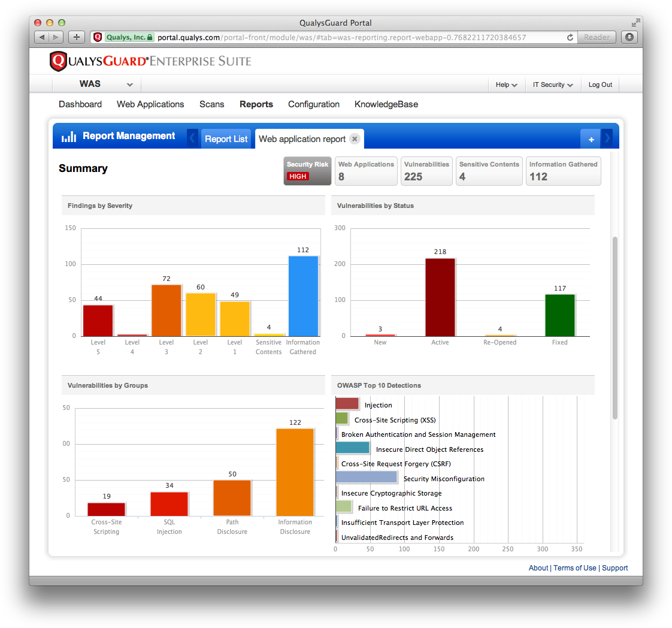Click the Information Disclosure bar showing 122
This screenshot has width=672, height=628.
(x=295, y=472)
